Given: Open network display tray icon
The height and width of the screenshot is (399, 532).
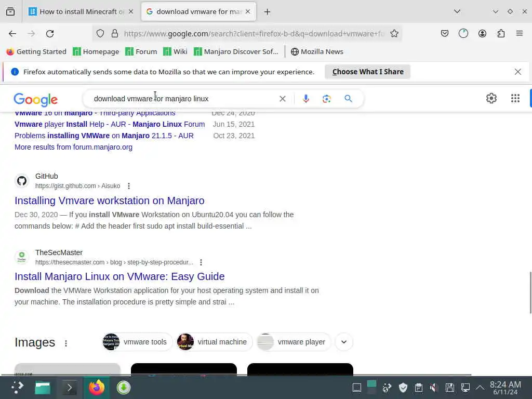Looking at the screenshot, I should 465,388.
